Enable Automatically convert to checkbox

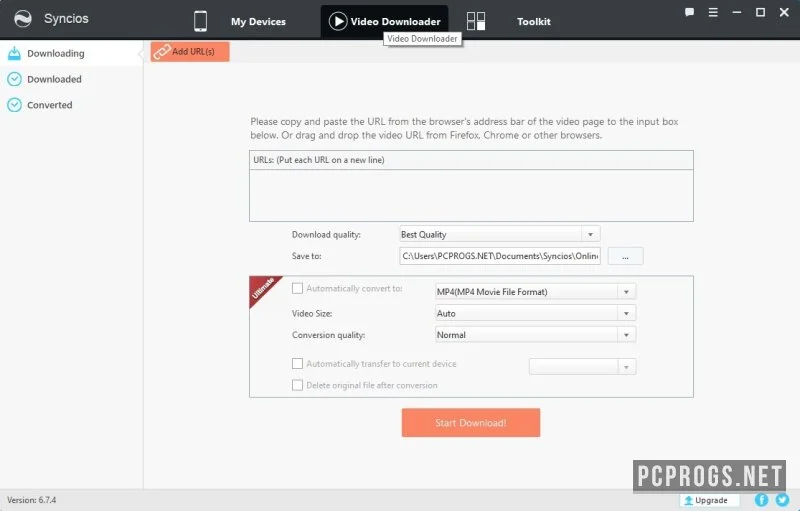(297, 289)
